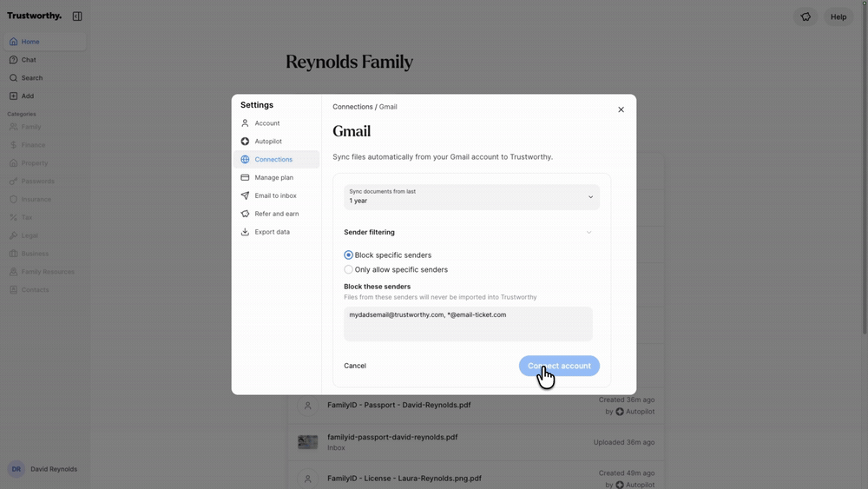
Task: Open the Home sidebar item
Action: click(x=45, y=42)
